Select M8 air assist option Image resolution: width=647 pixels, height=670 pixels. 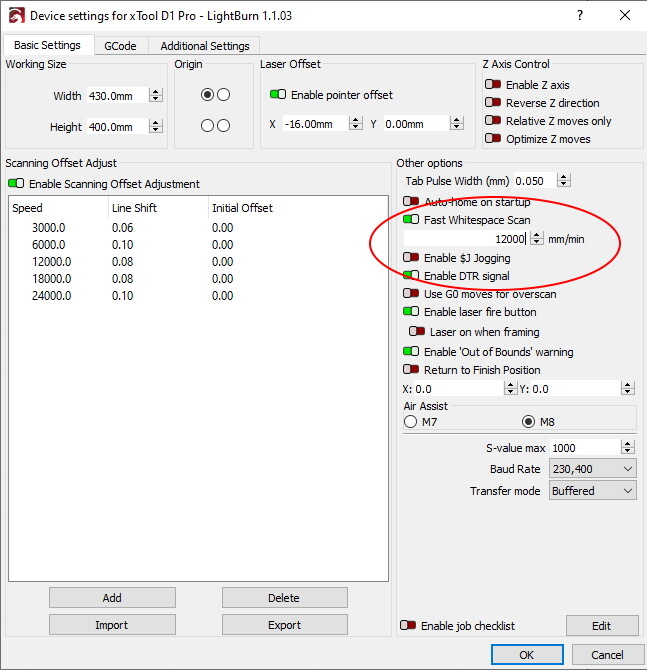[x=529, y=422]
